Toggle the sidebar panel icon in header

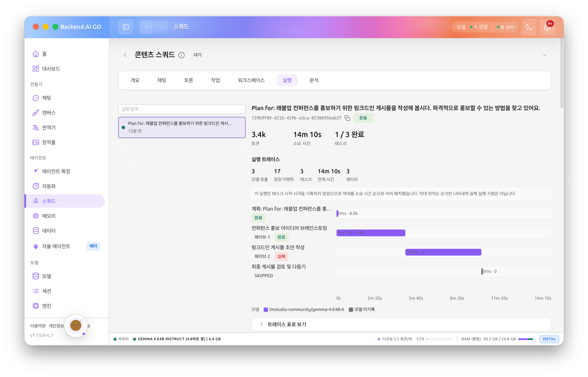click(126, 27)
